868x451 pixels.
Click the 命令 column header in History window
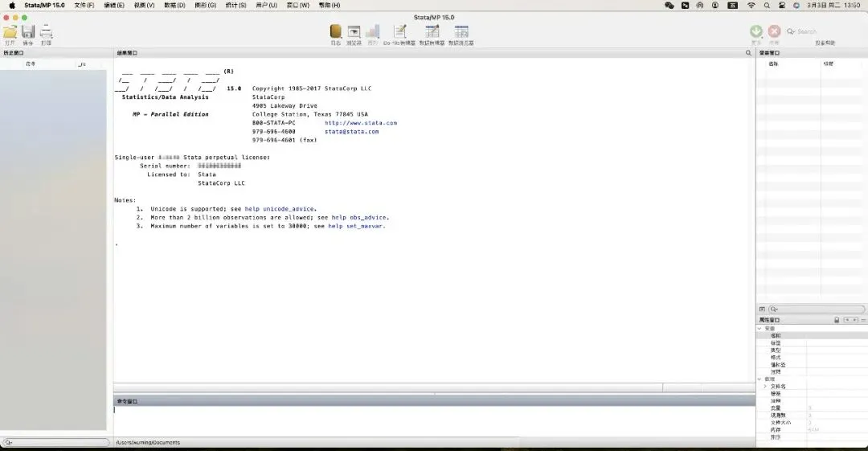click(31, 64)
